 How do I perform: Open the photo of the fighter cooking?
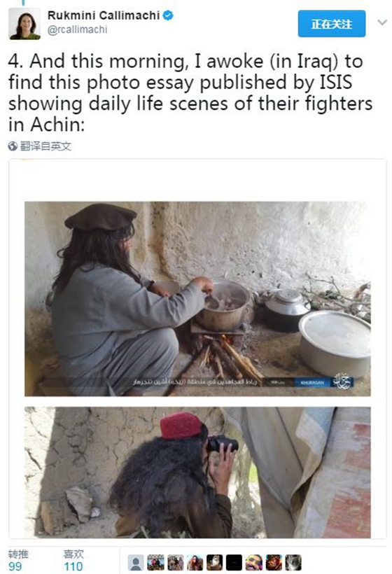(197, 299)
